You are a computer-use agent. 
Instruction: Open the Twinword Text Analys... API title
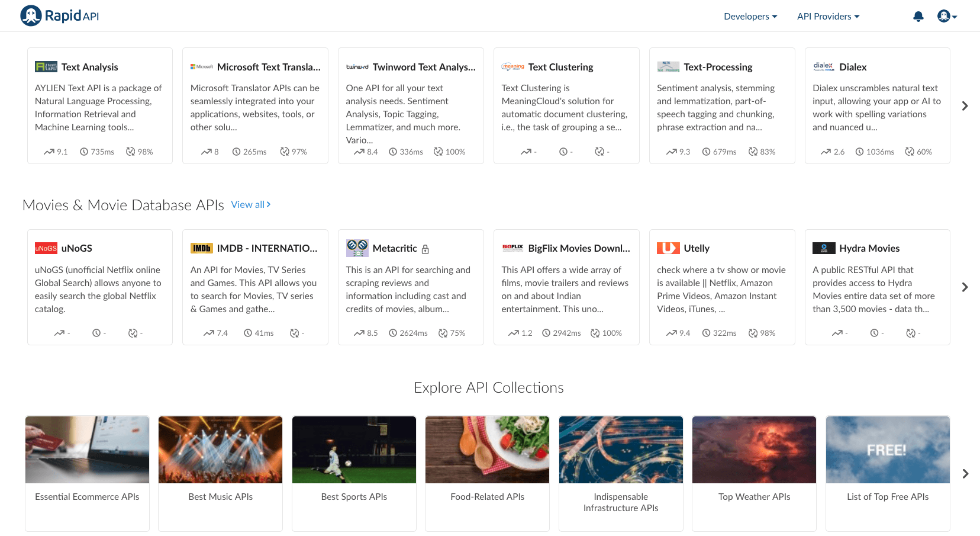(x=424, y=67)
